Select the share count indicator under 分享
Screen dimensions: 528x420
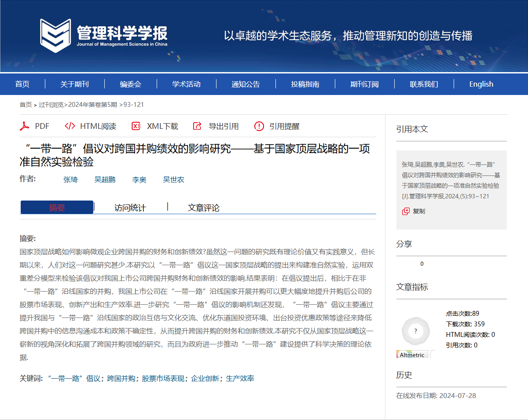point(422,264)
